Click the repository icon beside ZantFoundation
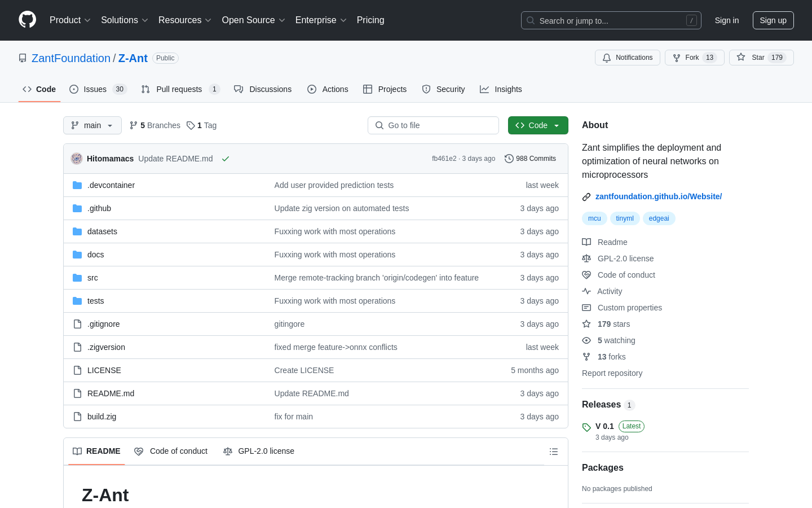 click(23, 58)
